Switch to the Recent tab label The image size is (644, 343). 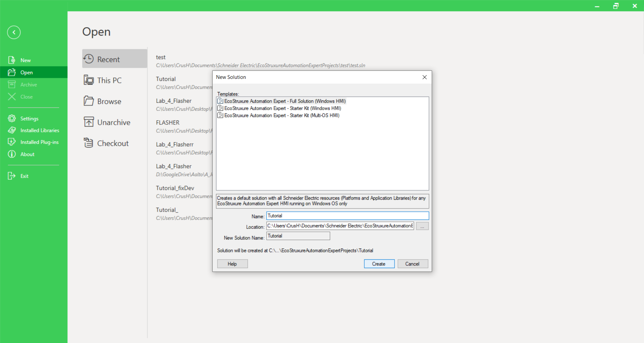pyautogui.click(x=108, y=59)
